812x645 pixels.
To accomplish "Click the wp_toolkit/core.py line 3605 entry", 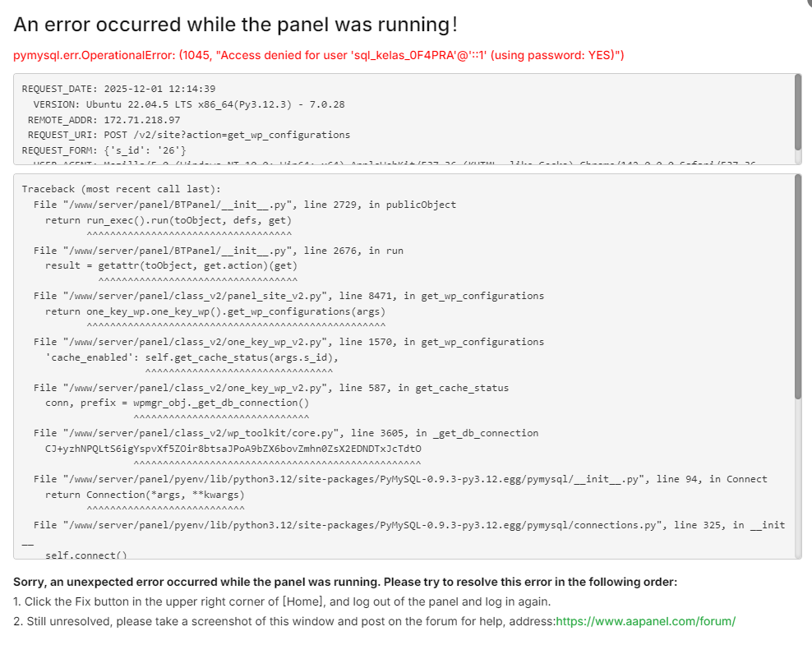I will coord(286,433).
